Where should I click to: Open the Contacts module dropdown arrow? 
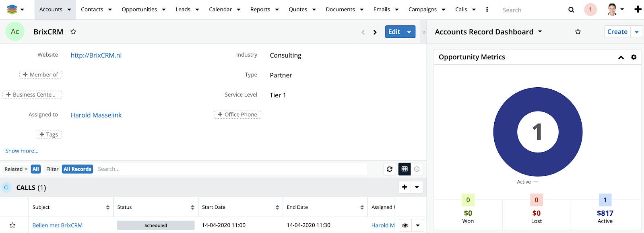coord(110,10)
